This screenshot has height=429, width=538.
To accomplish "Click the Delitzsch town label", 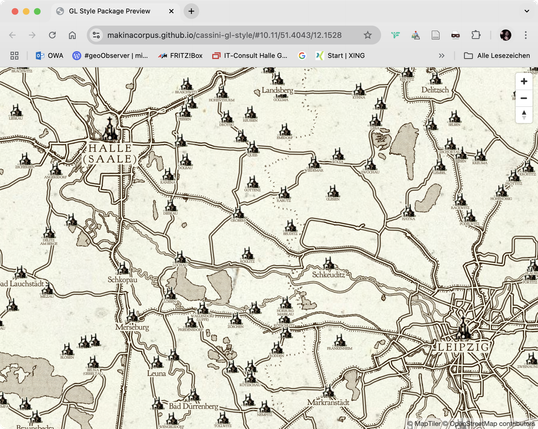I will [x=435, y=90].
